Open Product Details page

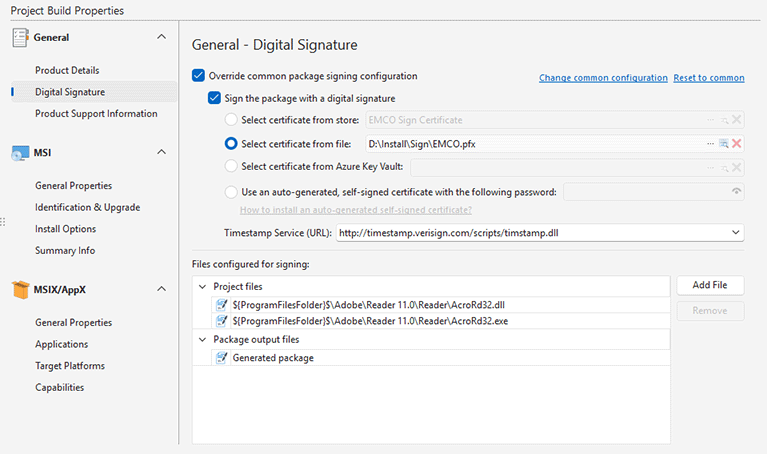67,70
